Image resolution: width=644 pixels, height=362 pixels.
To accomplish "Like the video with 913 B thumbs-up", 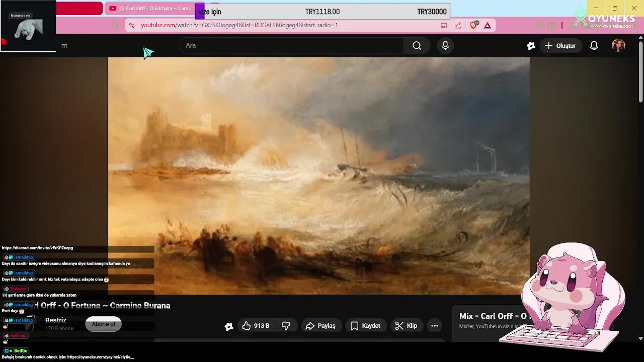I will [x=256, y=326].
